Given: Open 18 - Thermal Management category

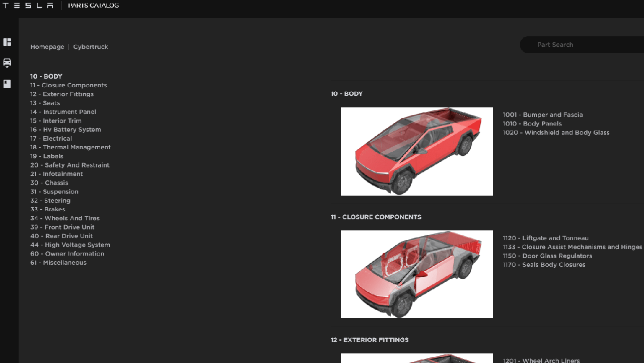Looking at the screenshot, I should click(70, 147).
